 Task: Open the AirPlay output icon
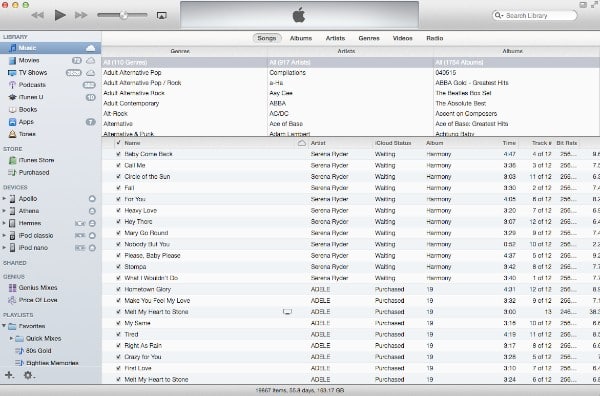point(162,15)
